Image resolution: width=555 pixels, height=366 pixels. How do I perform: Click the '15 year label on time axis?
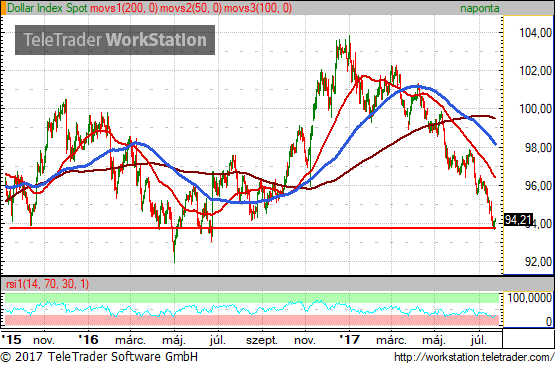pos(11,340)
